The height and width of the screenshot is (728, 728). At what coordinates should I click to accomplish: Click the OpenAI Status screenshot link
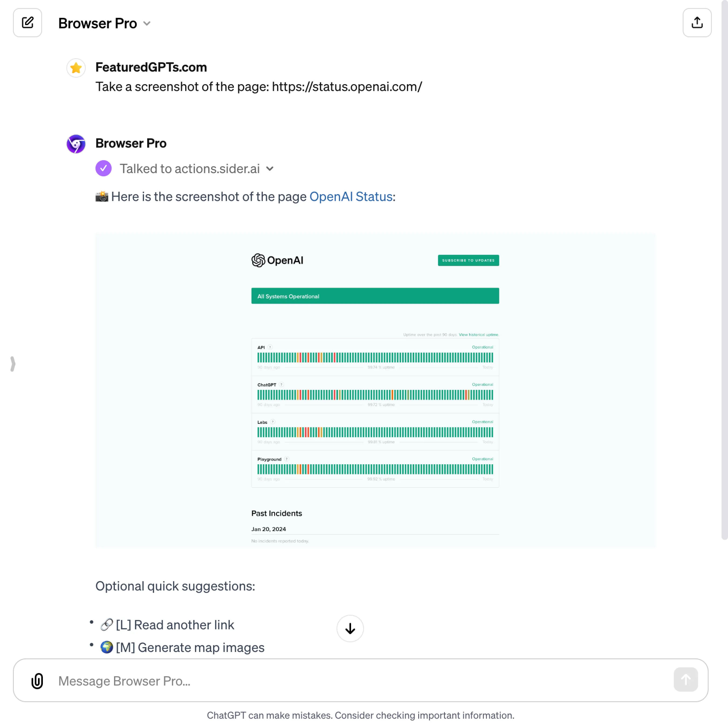pos(351,197)
